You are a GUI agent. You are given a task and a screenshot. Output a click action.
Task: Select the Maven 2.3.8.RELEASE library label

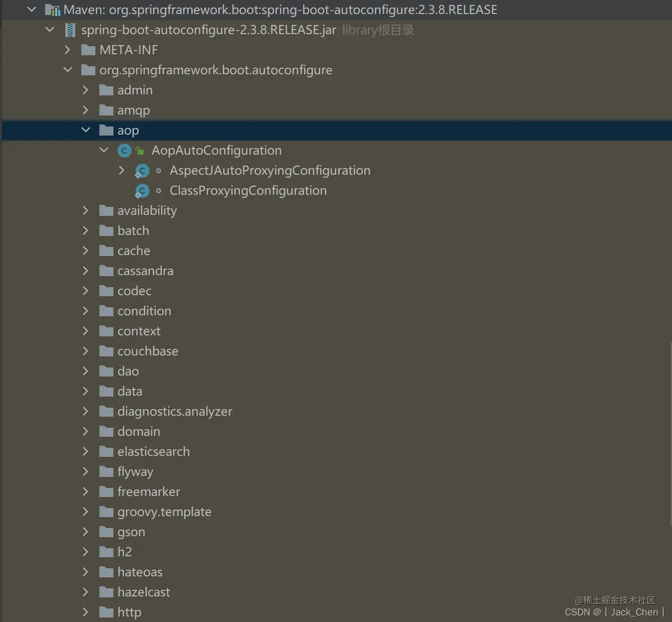[x=281, y=10]
